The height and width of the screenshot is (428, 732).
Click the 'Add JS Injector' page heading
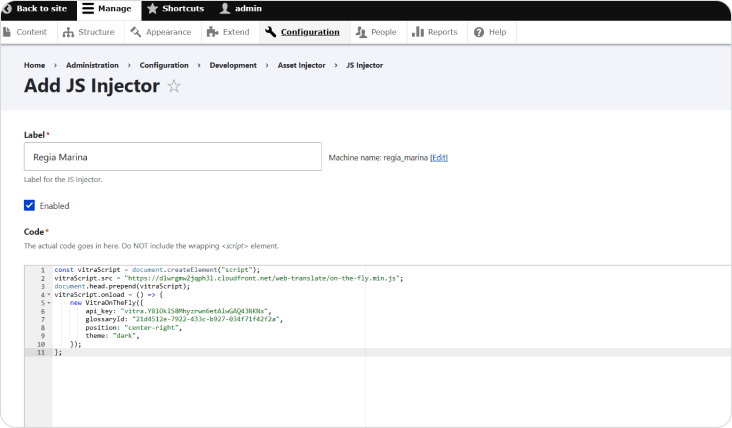(92, 86)
